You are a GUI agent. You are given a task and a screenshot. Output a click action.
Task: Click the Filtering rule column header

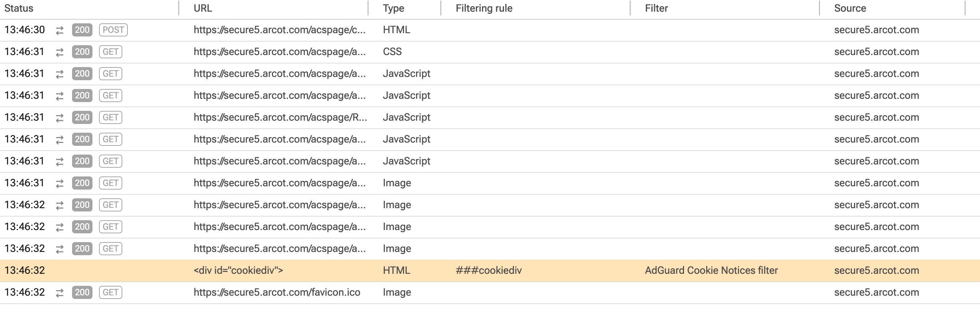(x=483, y=8)
